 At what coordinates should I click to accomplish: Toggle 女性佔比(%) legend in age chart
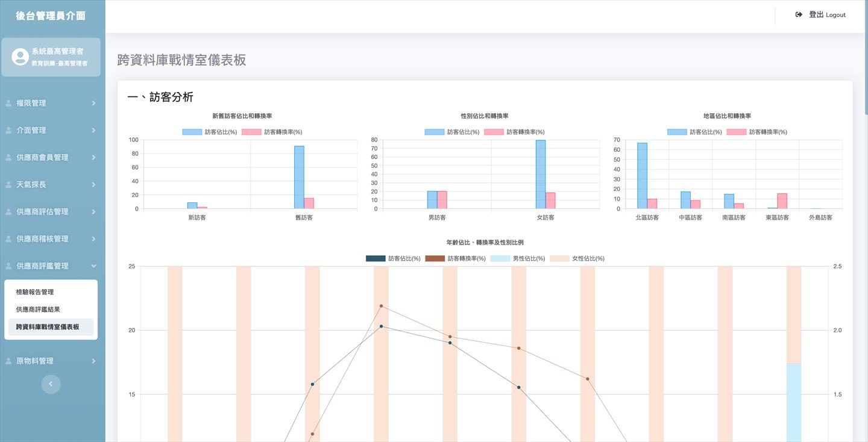coord(577,258)
